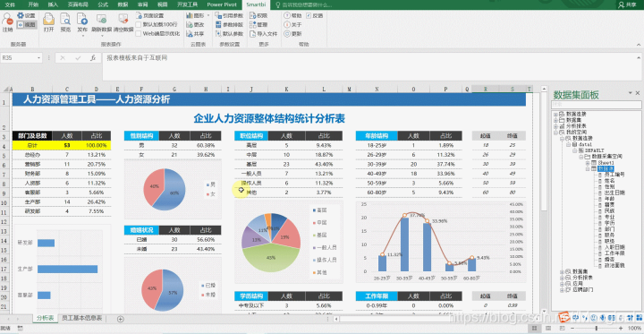Click the 数据集面板 search field

click(597, 105)
